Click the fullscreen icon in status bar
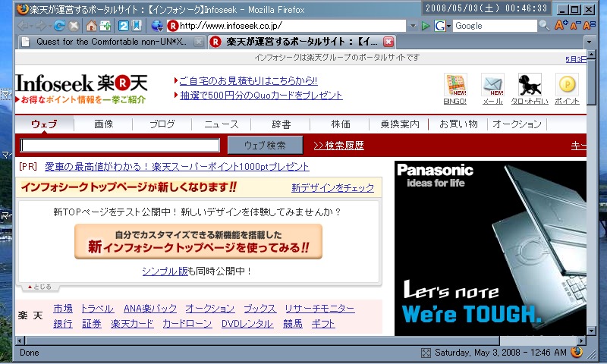The width and height of the screenshot is (607, 364). click(426, 353)
